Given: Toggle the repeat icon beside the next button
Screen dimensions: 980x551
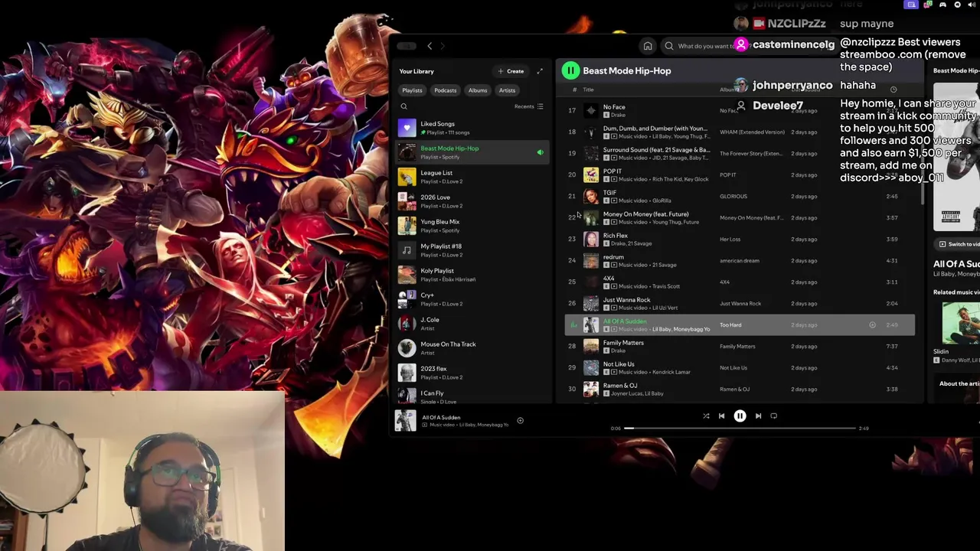Looking at the screenshot, I should coord(774,416).
